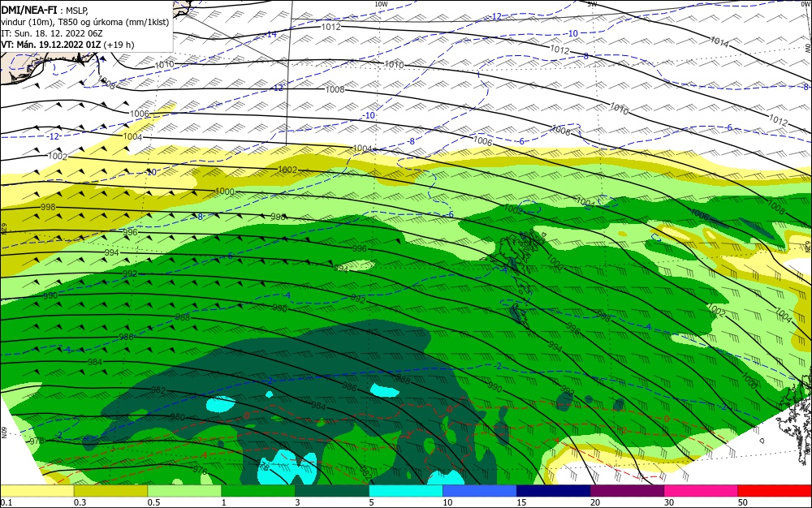
Task: Click the 'DMI/NEA-FI : MSLP,' title text
Action: tap(45, 10)
